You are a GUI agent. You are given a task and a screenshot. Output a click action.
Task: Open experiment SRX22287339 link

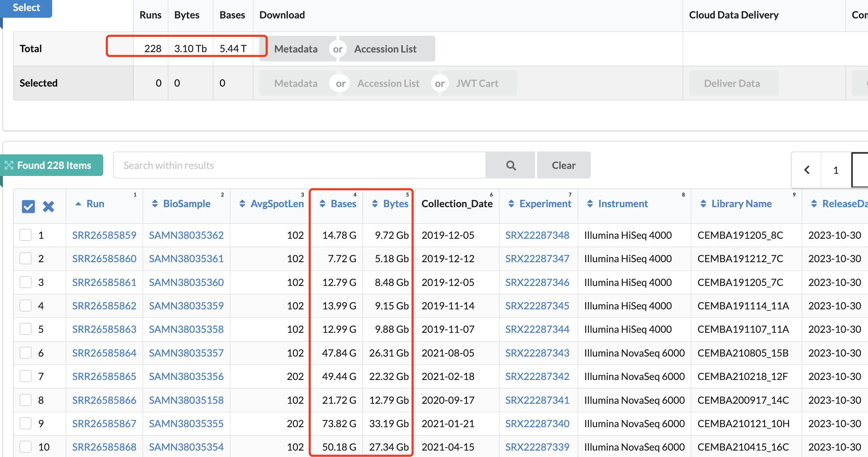(537, 447)
